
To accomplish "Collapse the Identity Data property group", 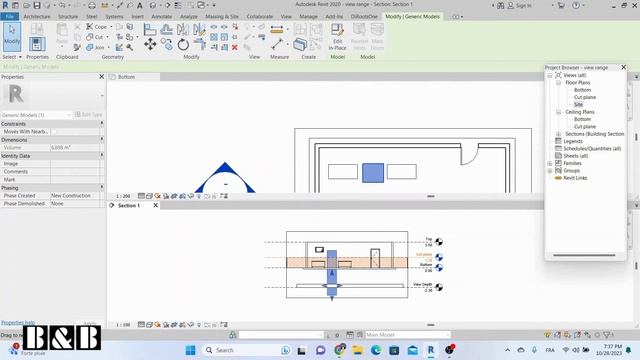I will click(102, 156).
